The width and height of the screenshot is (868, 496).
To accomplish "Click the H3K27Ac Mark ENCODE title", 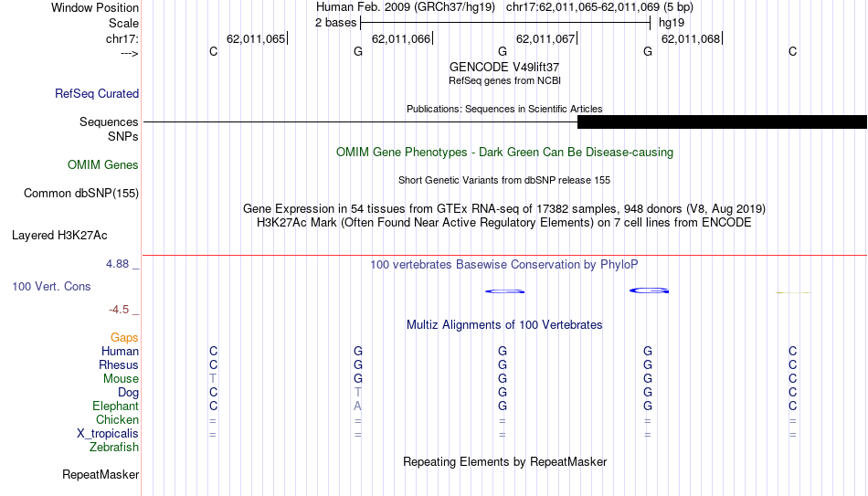I will click(x=504, y=223).
